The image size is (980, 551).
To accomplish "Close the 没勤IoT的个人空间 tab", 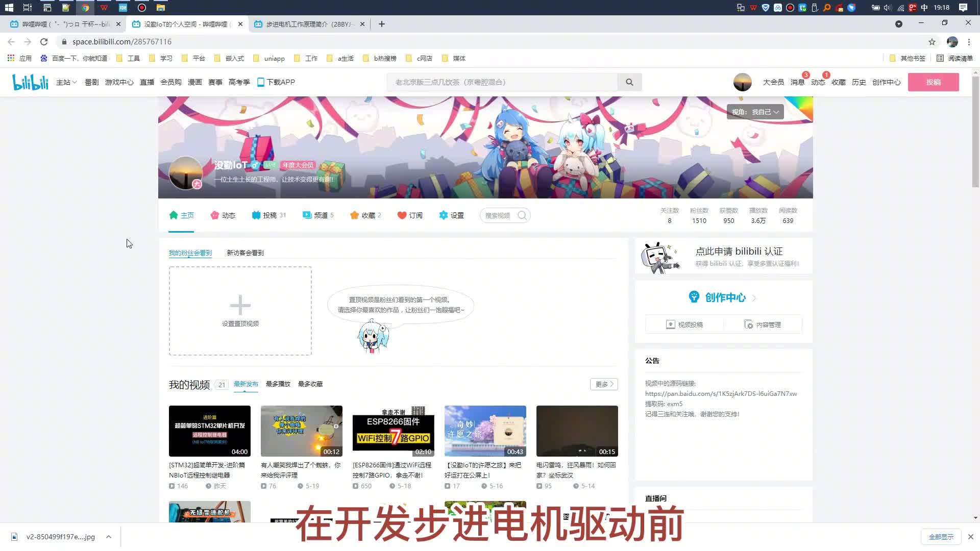I will tap(240, 24).
